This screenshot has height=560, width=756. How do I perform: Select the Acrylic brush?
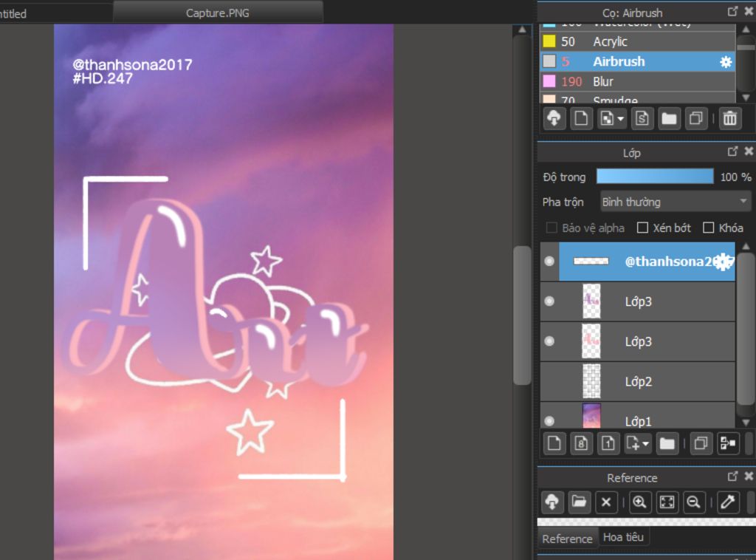pyautogui.click(x=637, y=41)
